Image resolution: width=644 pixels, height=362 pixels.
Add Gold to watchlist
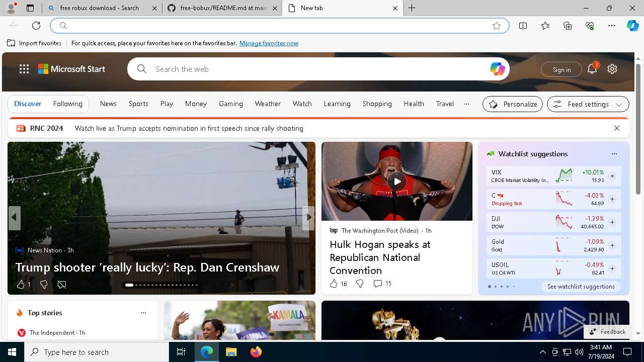point(612,245)
